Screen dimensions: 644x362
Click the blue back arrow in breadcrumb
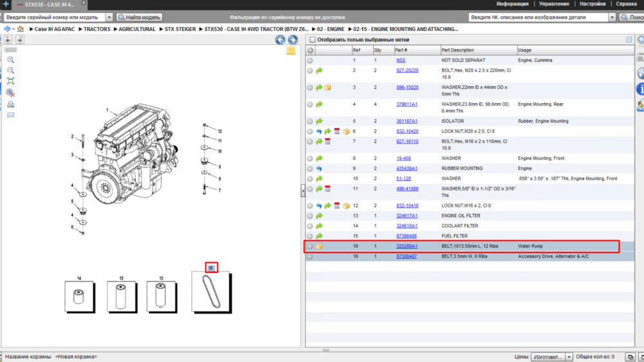pos(7,29)
